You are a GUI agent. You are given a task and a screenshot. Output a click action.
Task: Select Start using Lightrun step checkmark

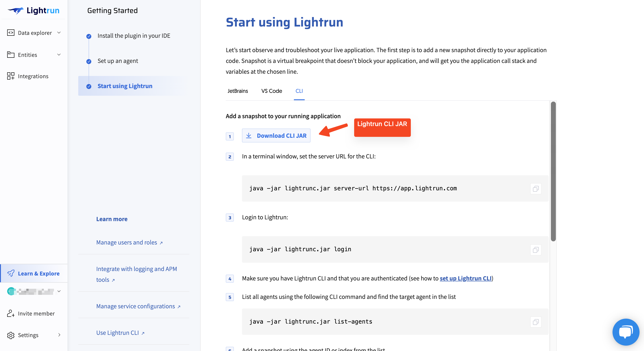coord(89,86)
